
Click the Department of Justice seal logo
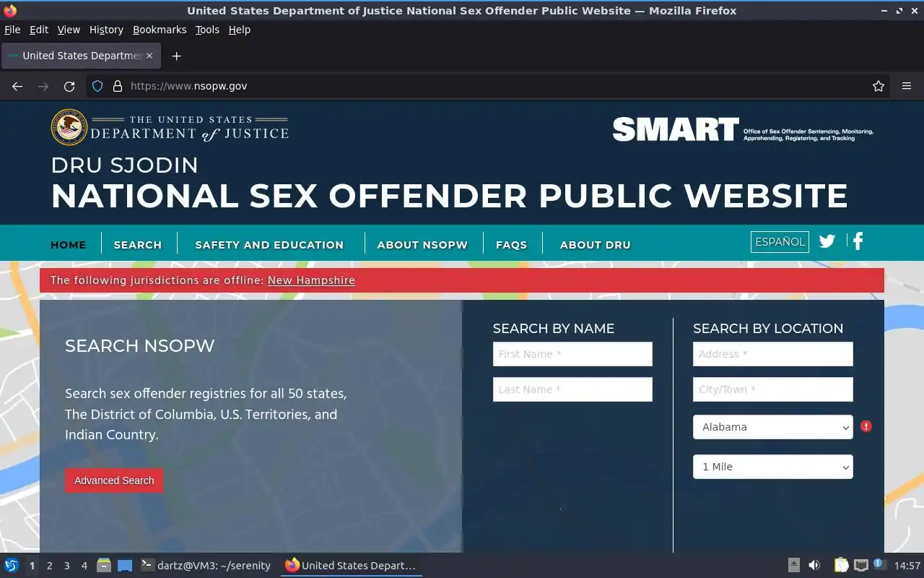(x=69, y=127)
